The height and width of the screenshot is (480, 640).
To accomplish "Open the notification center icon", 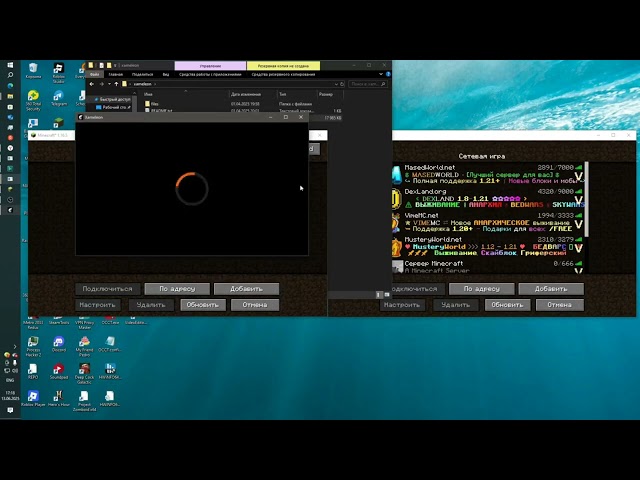I will pos(10,410).
